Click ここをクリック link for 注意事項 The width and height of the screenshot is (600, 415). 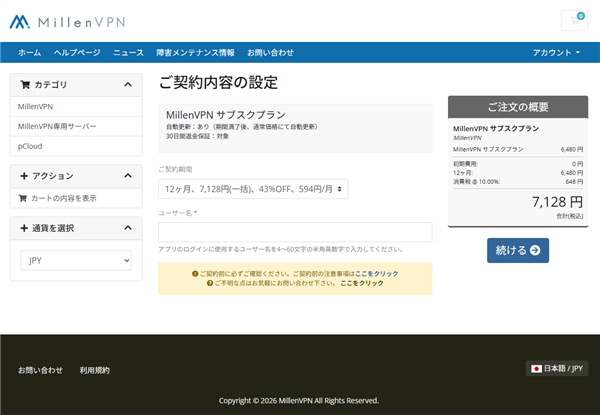[377, 274]
